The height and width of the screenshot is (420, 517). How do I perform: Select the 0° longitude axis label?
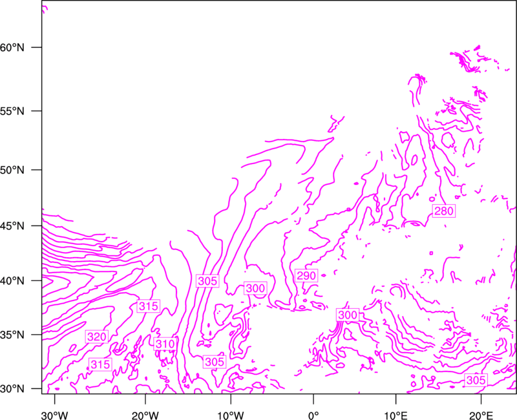313,415
